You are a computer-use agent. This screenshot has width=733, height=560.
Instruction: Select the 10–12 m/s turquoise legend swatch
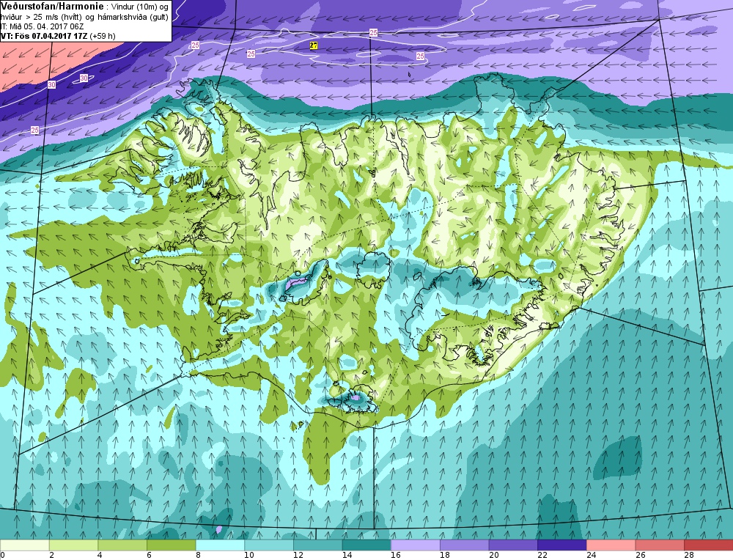tap(269, 545)
